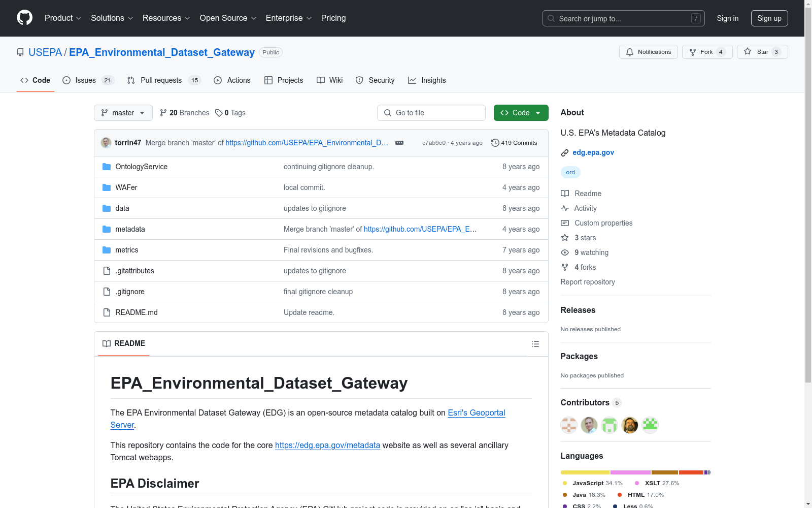812x508 pixels.
Task: Open the USEPA organization link
Action: [x=45, y=52]
